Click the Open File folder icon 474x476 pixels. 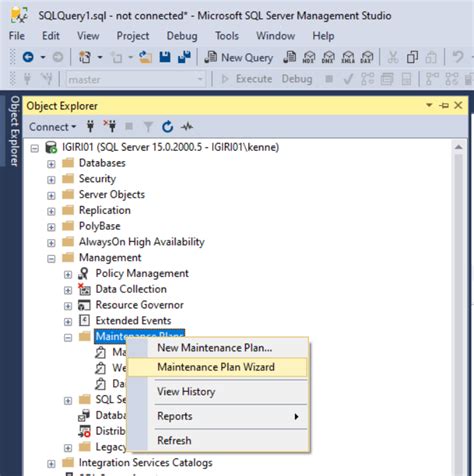pos(145,57)
